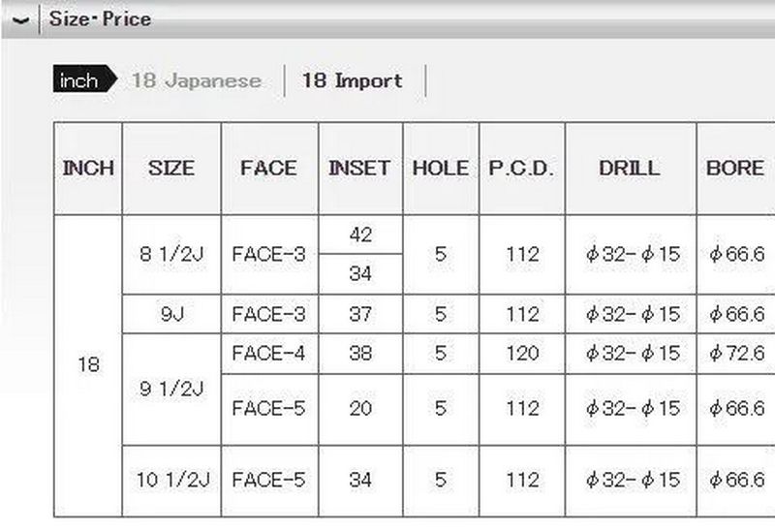This screenshot has width=775, height=532.
Task: Click the BORE column header
Action: [x=735, y=168]
